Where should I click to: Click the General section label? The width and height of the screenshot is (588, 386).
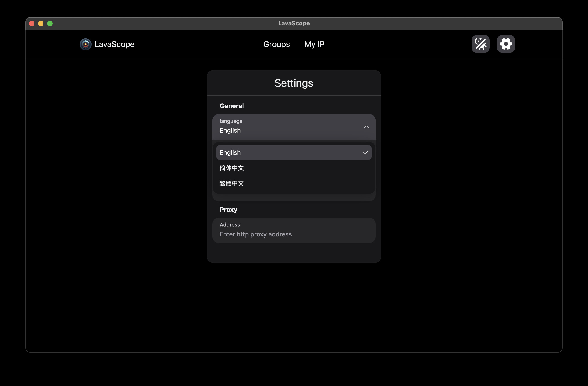pyautogui.click(x=231, y=106)
